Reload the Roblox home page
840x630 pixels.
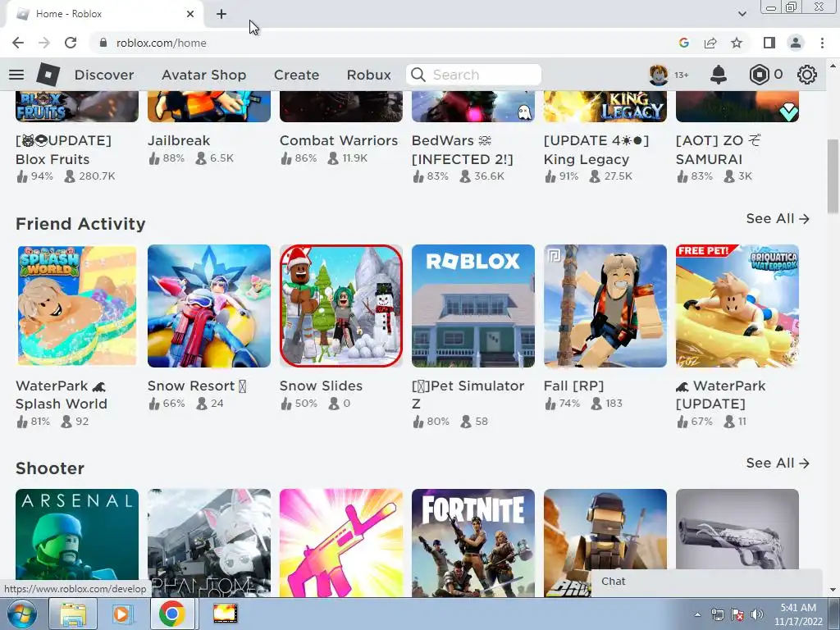(x=71, y=43)
